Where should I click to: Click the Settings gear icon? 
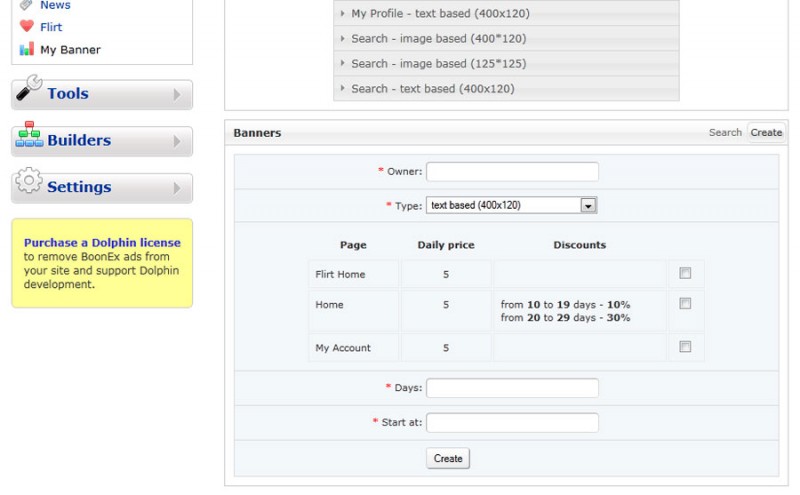29,181
